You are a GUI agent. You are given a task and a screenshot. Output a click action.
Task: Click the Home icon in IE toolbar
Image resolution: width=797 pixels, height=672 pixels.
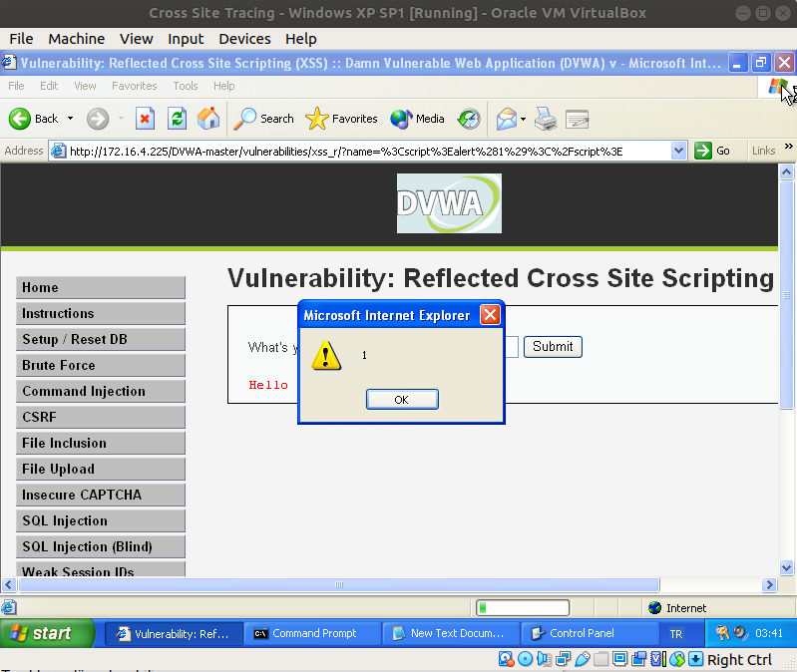(208, 119)
